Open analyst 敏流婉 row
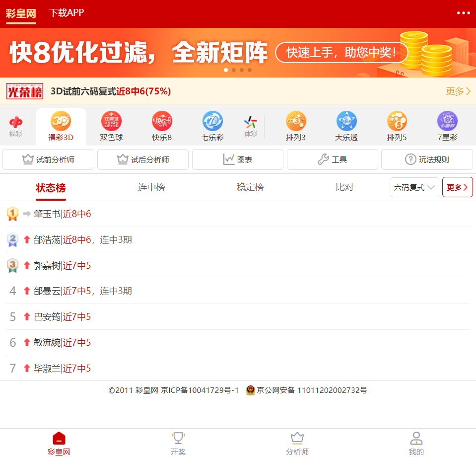 pyautogui.click(x=238, y=343)
